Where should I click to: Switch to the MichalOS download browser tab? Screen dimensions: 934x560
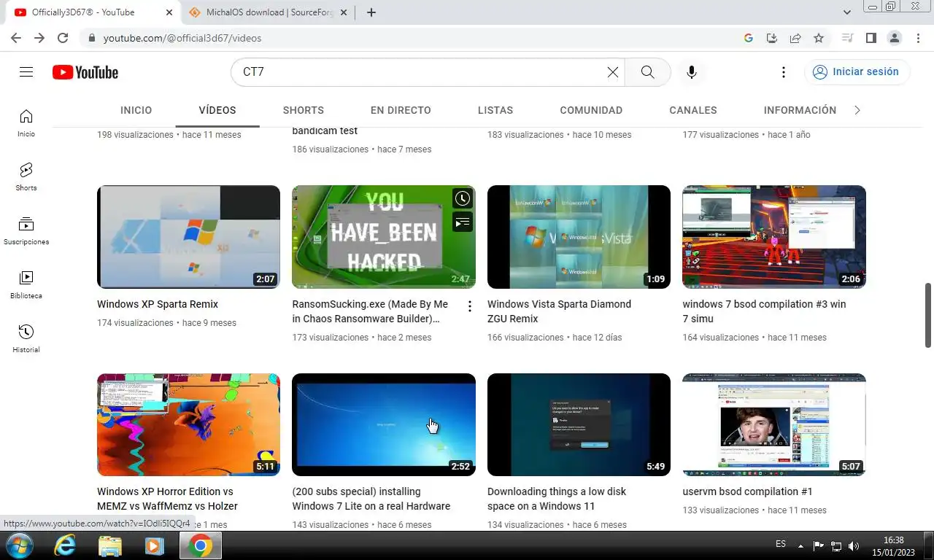(269, 12)
